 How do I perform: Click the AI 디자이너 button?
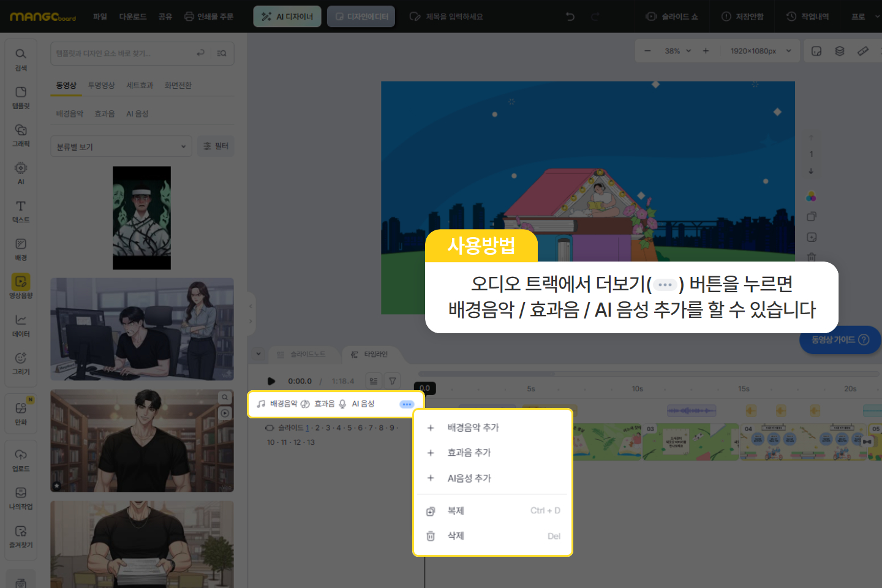[x=287, y=17]
